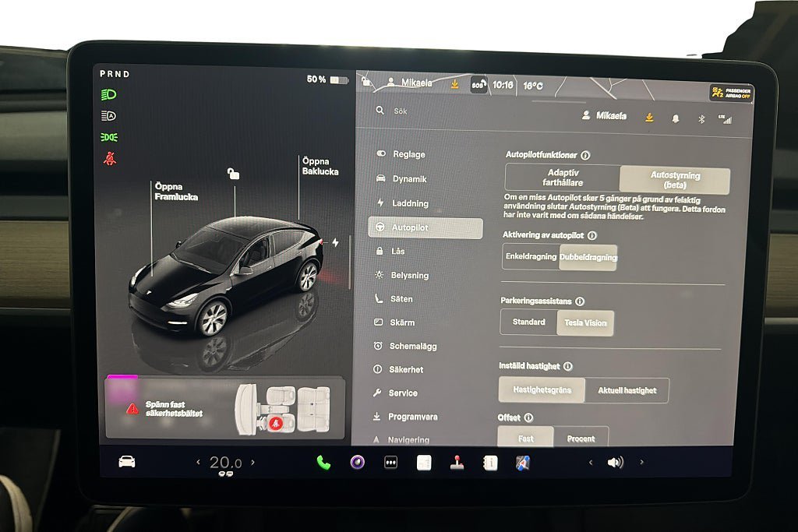Select Aktuell hastighet set speed option
The width and height of the screenshot is (798, 532).
[627, 390]
